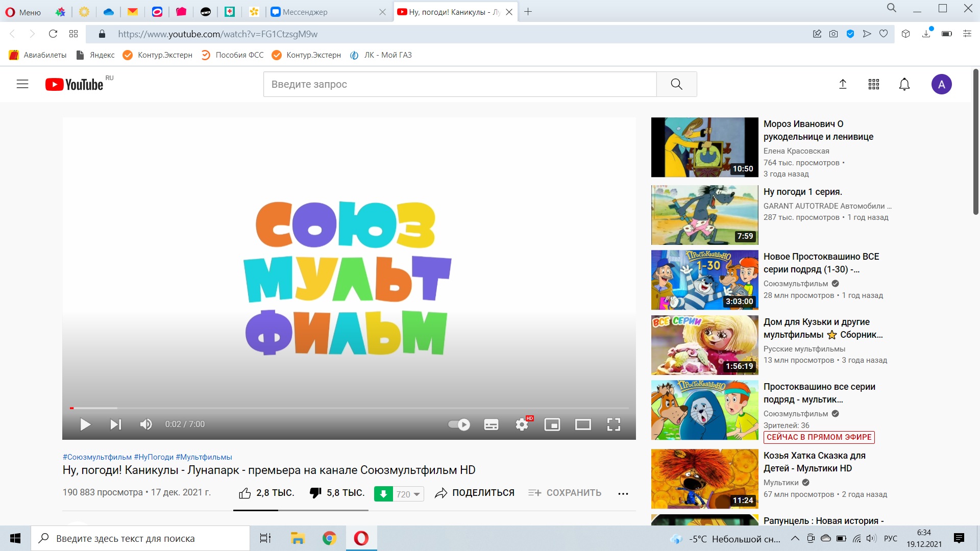Screen dimensions: 980x551
Task: Enter fullscreen mode
Action: (x=614, y=424)
